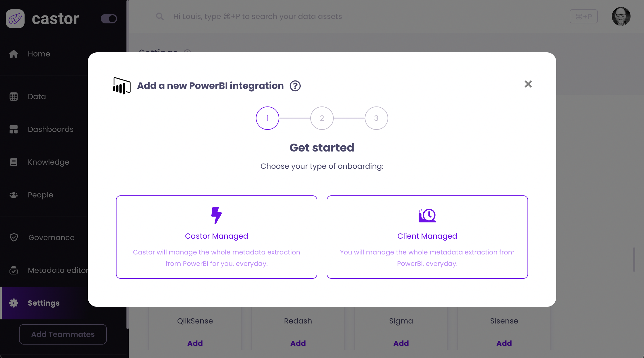Open the Metadata editor section

click(x=58, y=270)
